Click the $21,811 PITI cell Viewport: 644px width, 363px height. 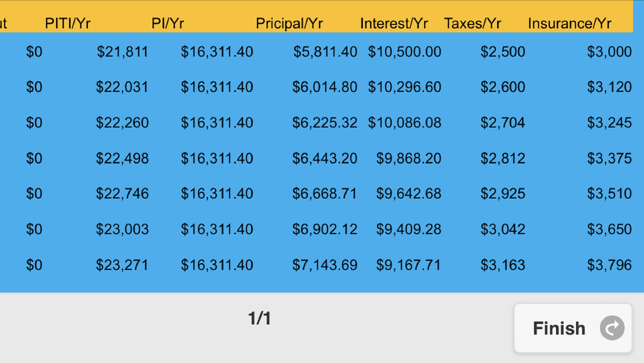(122, 52)
